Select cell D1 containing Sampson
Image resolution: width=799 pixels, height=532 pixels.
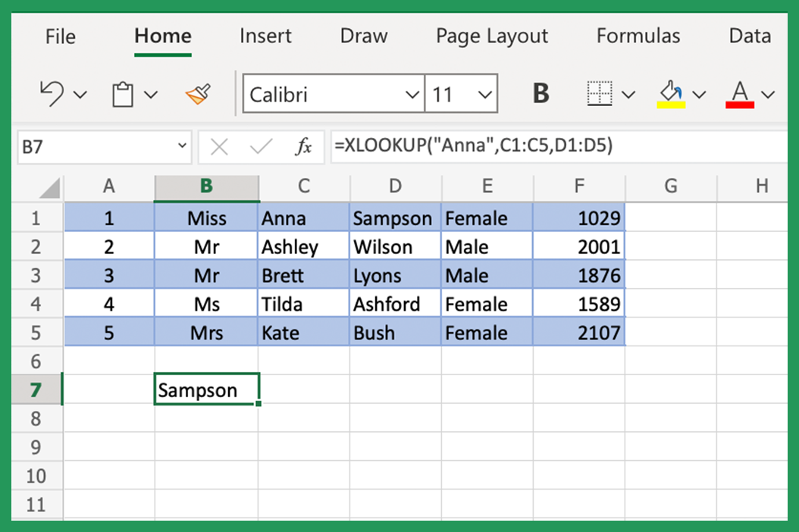pos(394,217)
